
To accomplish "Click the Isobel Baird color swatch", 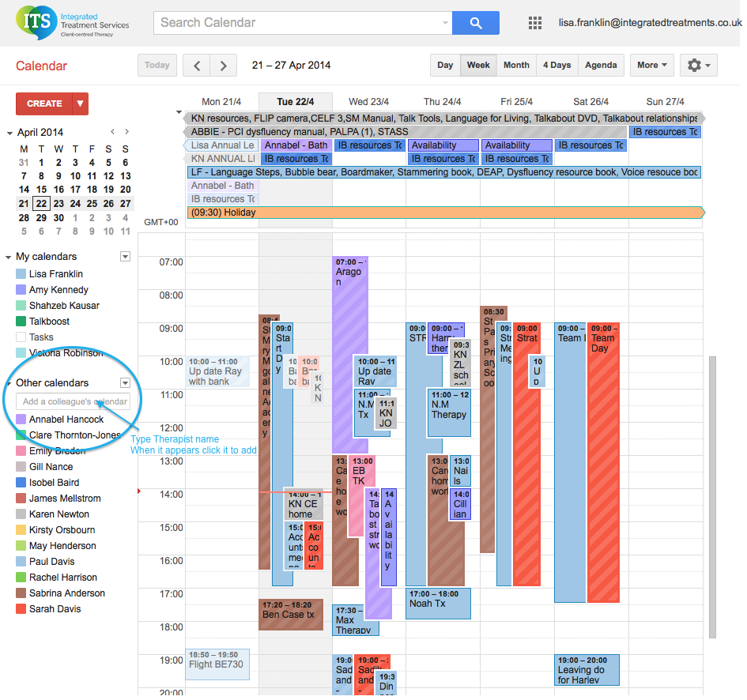I will click(x=21, y=483).
